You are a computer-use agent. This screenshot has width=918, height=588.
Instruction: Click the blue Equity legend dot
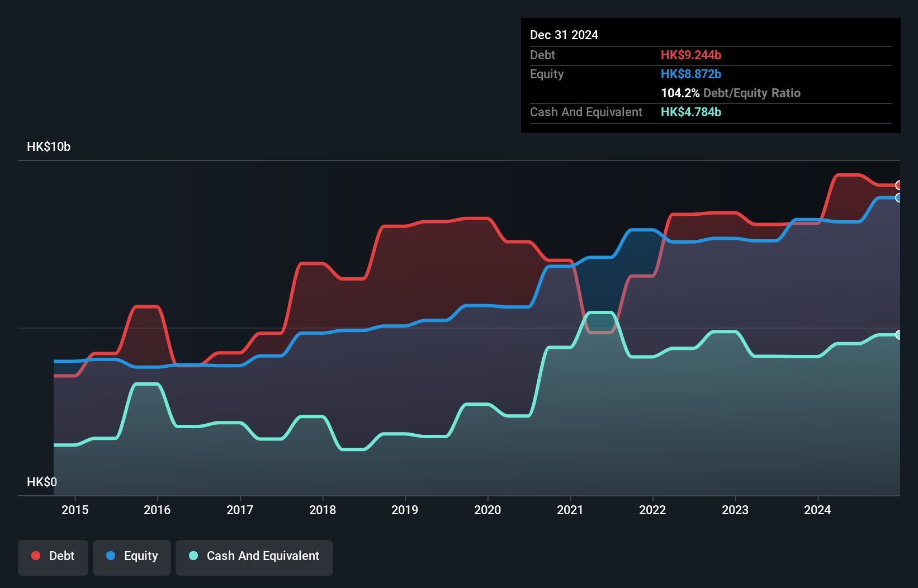(111, 556)
